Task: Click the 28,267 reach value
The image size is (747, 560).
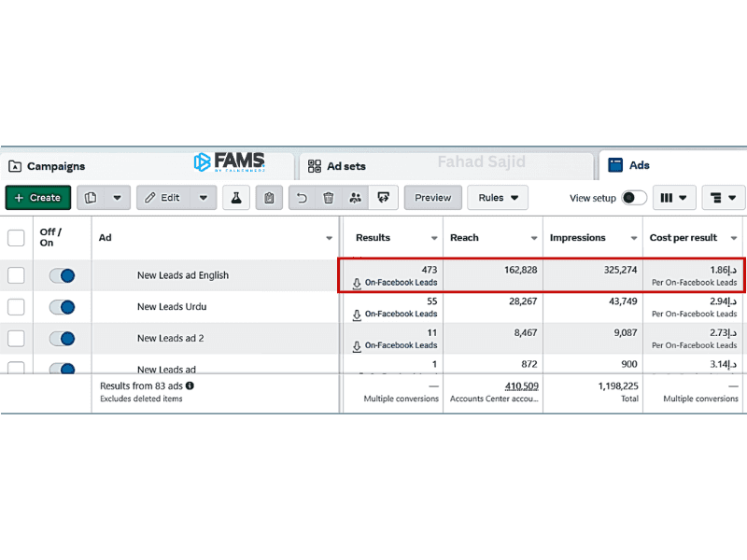Action: pos(523,301)
